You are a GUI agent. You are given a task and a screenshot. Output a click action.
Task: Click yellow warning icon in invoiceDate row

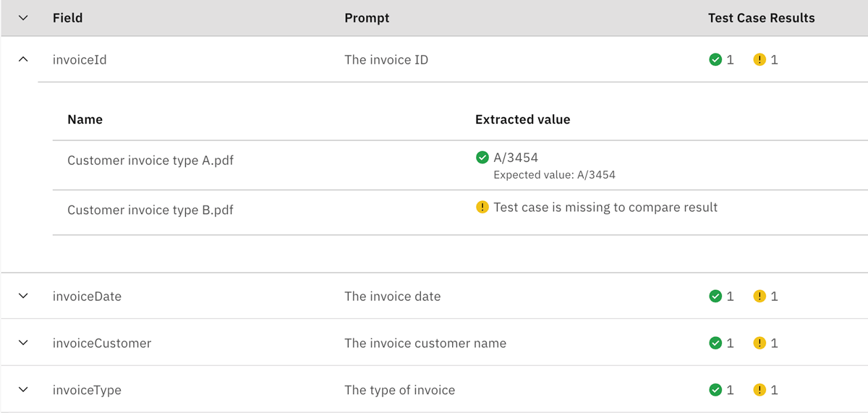tap(759, 296)
